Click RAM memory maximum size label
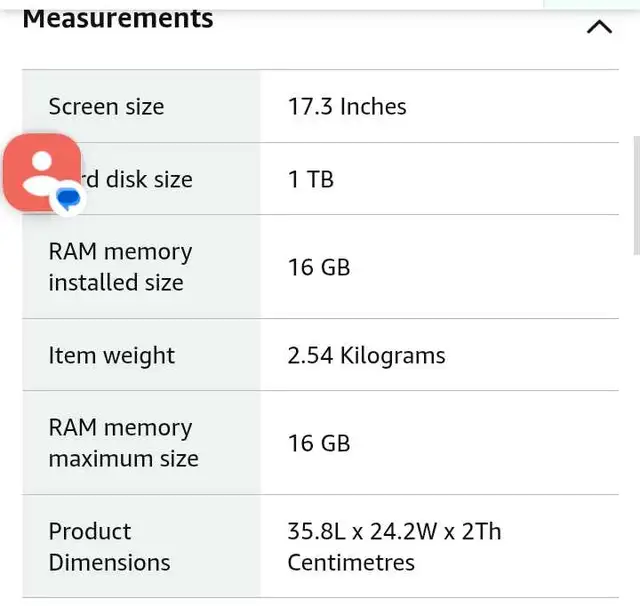Screen dimensions: 640x606 tap(123, 443)
